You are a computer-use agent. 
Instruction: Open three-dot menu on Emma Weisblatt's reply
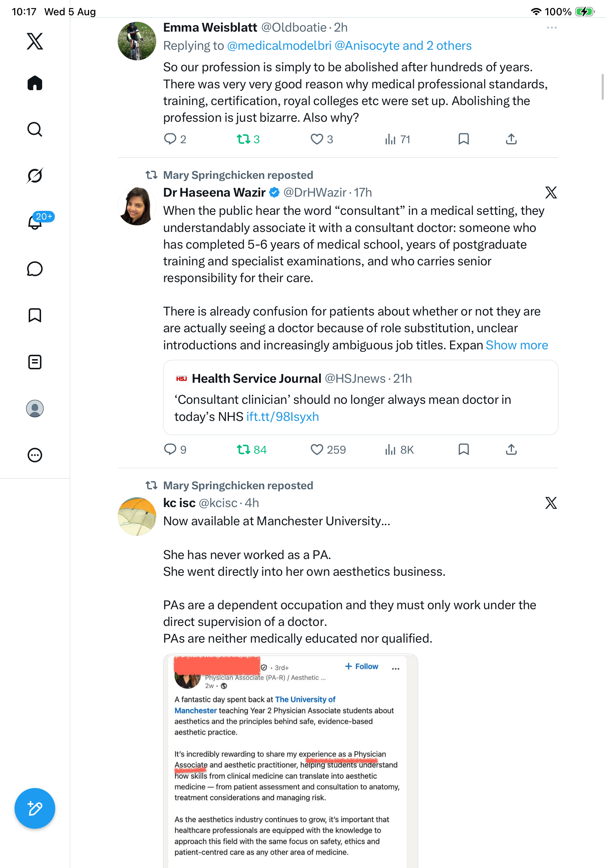552,28
